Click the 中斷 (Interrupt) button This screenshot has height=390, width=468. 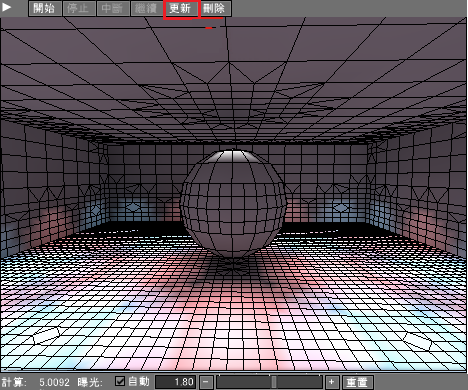113,8
